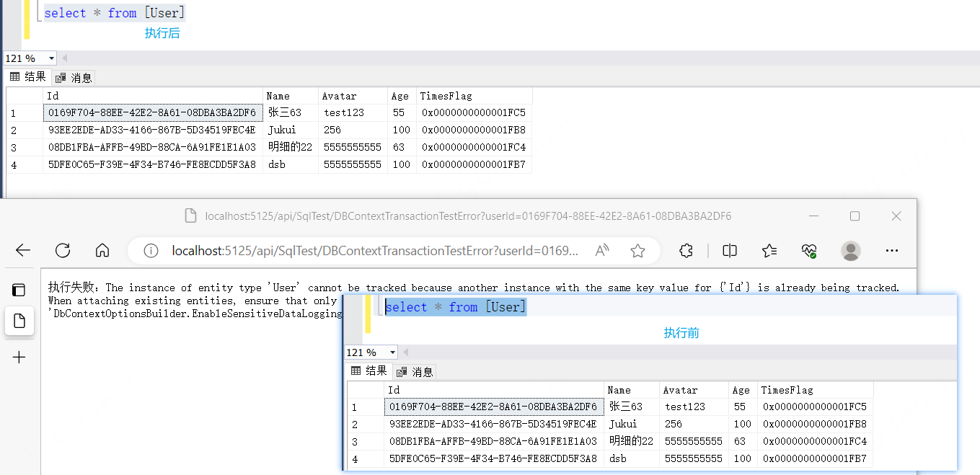Open browser Extensions puzzle icon

click(687, 250)
